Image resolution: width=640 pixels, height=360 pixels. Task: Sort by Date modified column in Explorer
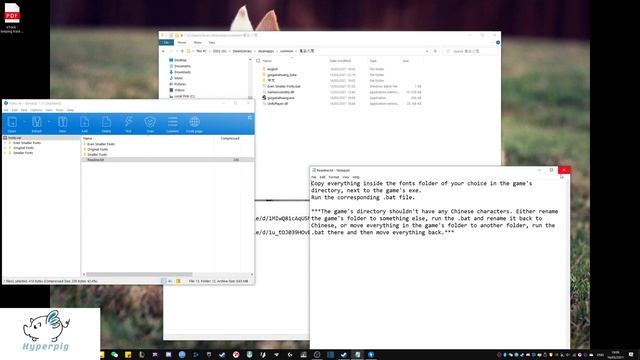[340, 61]
